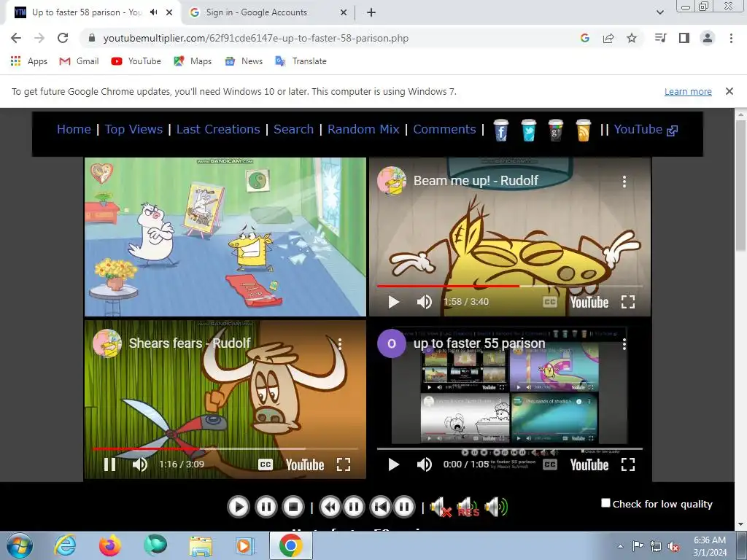The width and height of the screenshot is (747, 560).
Task: Select the Up to faster 58 parison tab
Action: pyautogui.click(x=93, y=12)
